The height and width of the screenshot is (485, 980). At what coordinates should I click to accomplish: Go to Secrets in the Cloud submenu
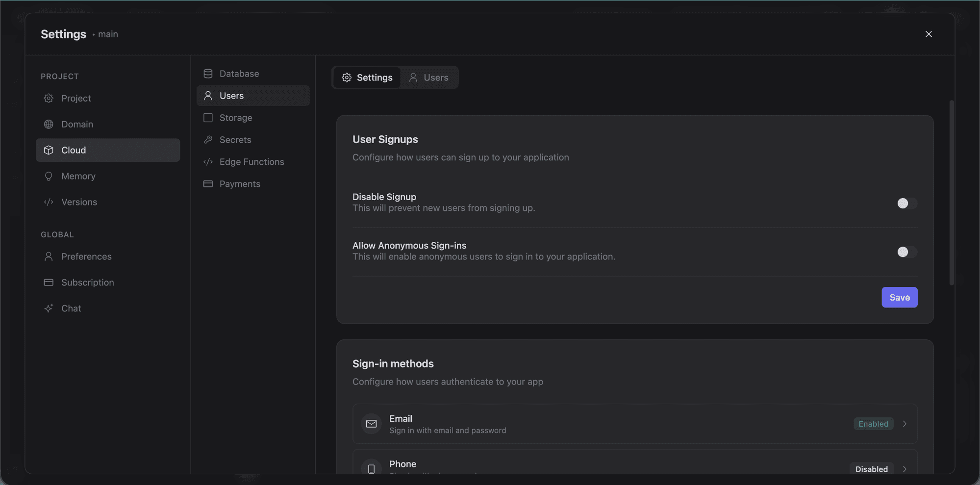click(253, 140)
